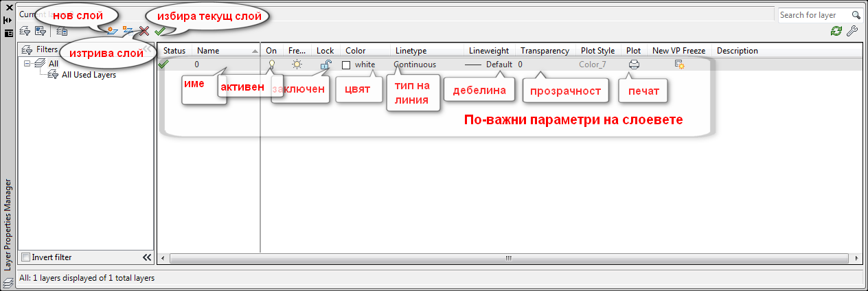Close the Layer Properties Manager palette

point(8,7)
